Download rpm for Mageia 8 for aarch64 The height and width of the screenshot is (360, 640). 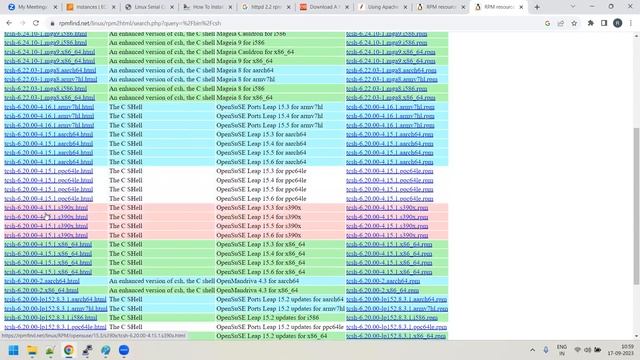click(391, 70)
